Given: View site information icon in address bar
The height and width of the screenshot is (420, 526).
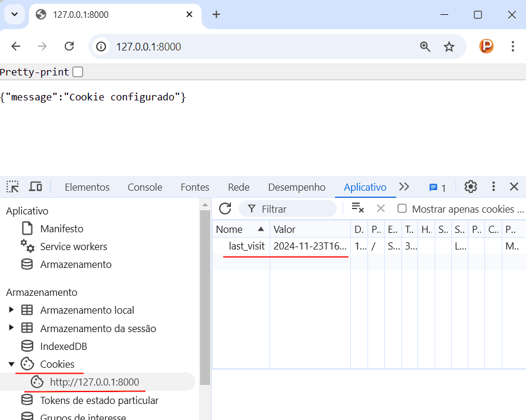Looking at the screenshot, I should pos(101,46).
